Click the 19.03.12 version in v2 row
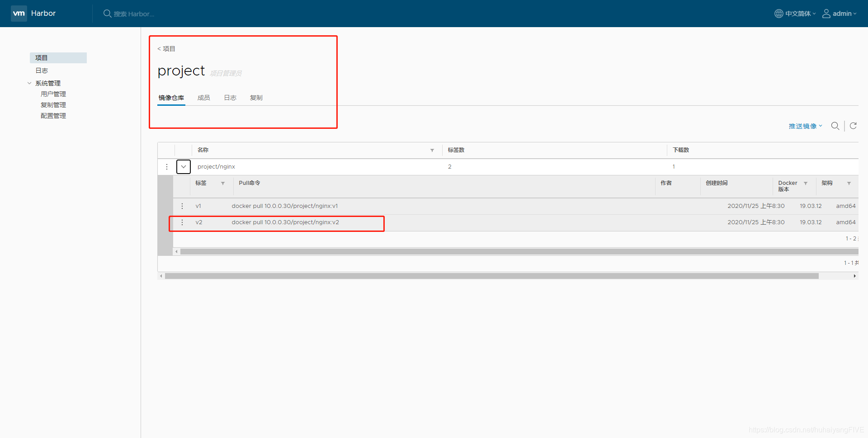The height and width of the screenshot is (438, 868). click(811, 222)
